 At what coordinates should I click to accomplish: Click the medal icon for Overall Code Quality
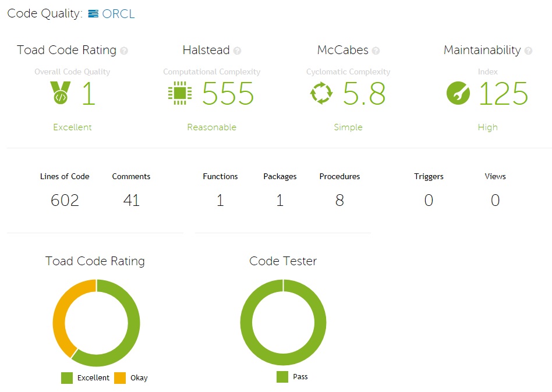point(60,93)
